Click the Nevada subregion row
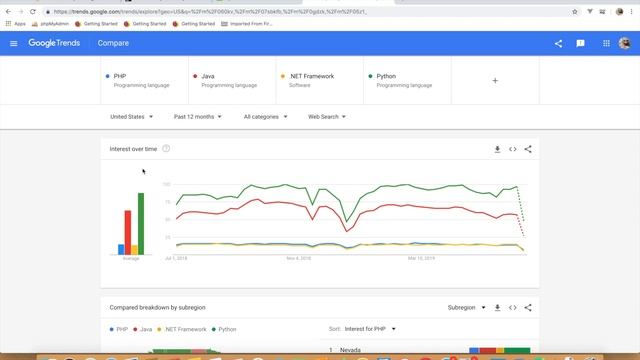 [430, 350]
